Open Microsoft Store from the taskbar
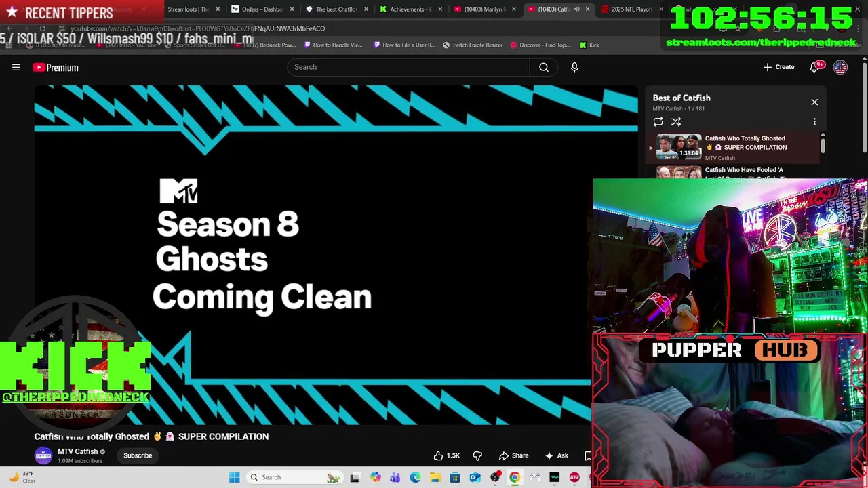This screenshot has width=868, height=488. pyautogui.click(x=455, y=477)
